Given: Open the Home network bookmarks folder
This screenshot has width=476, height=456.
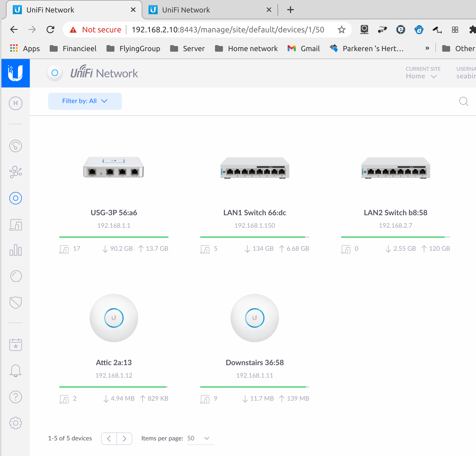Looking at the screenshot, I should [x=246, y=49].
